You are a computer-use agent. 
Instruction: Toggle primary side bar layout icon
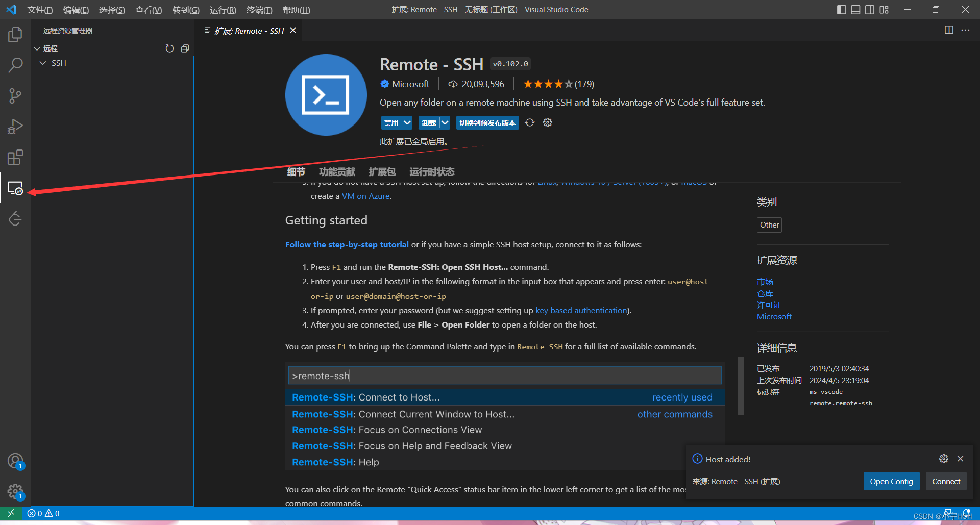click(842, 10)
